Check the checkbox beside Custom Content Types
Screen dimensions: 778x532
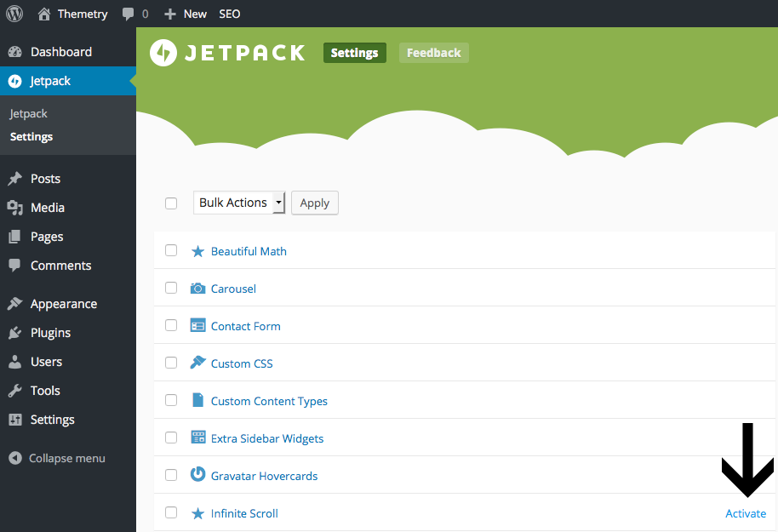tap(171, 400)
